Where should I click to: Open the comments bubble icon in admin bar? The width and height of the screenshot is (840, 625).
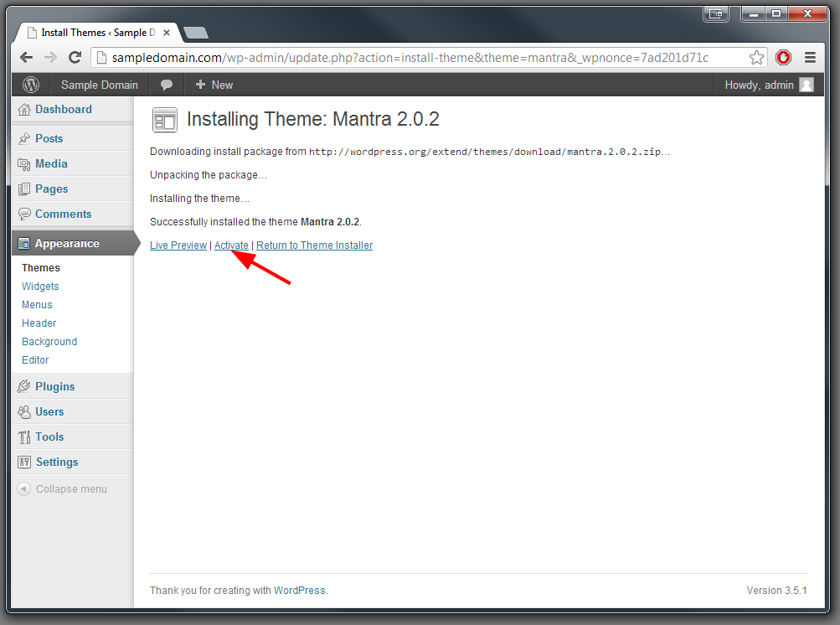pyautogui.click(x=167, y=85)
